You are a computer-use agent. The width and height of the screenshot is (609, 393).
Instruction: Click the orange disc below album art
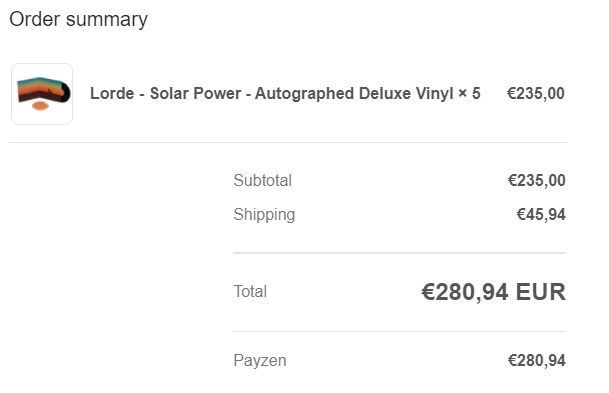pyautogui.click(x=40, y=106)
